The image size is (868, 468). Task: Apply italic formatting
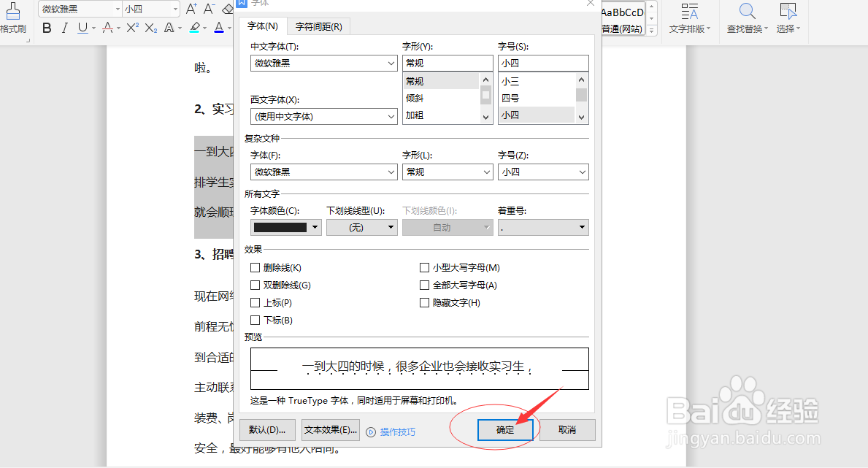[63, 28]
